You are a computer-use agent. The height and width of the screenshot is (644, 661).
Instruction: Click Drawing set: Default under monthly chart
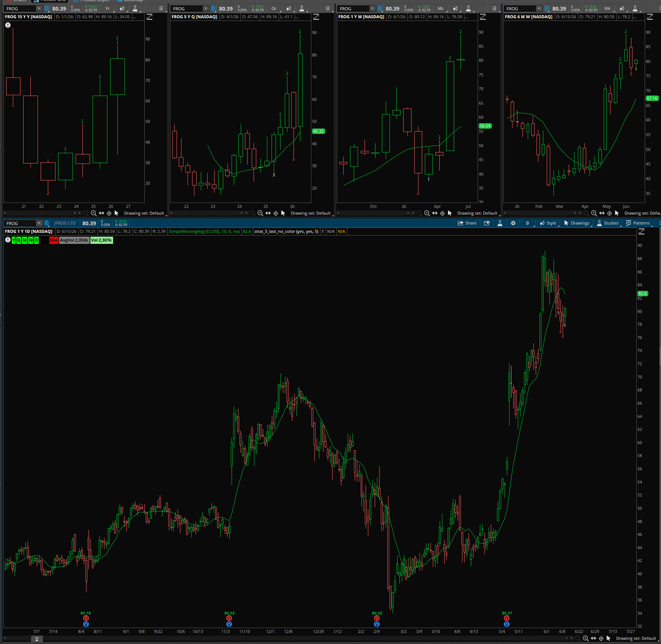477,213
